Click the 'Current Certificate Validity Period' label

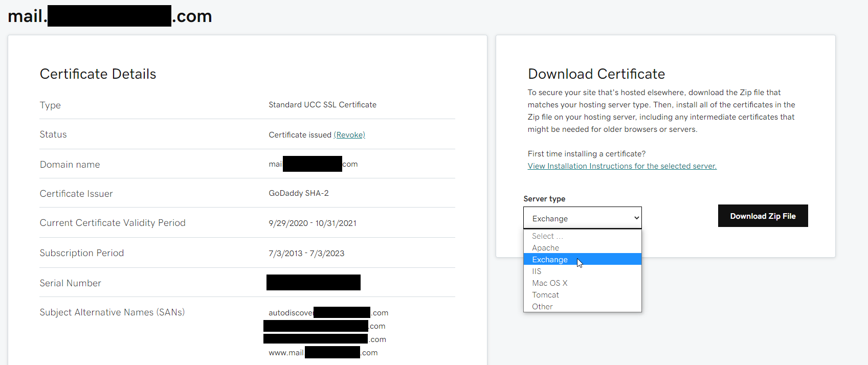[113, 223]
